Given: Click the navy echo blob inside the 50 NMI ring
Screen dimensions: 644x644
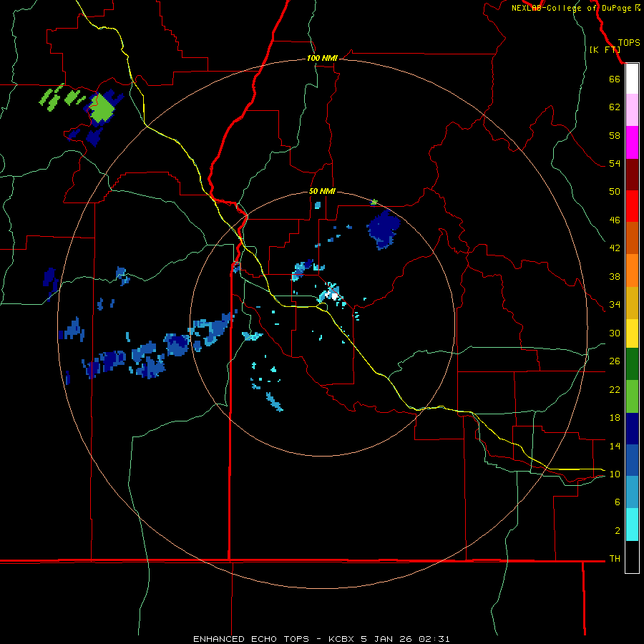Looking at the screenshot, I should coord(384,229).
